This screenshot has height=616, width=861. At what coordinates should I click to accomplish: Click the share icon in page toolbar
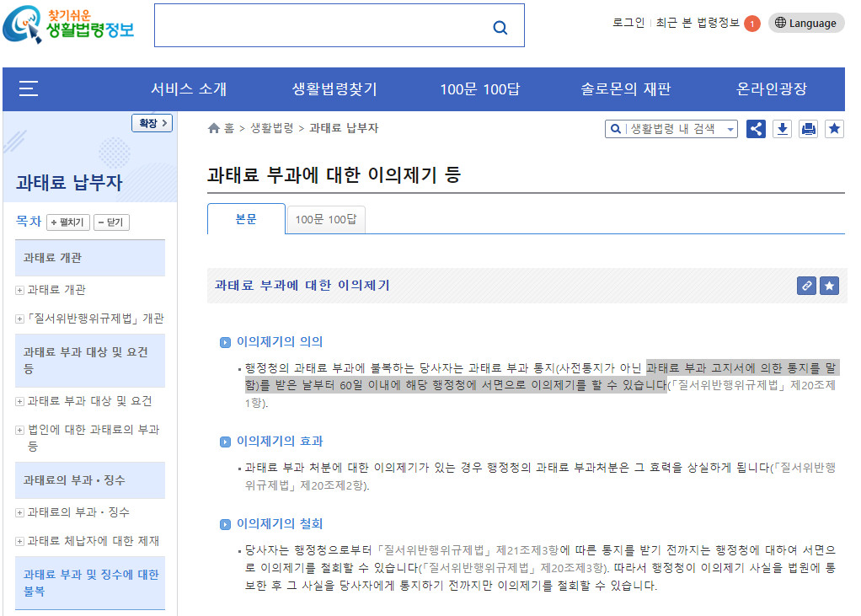point(756,129)
